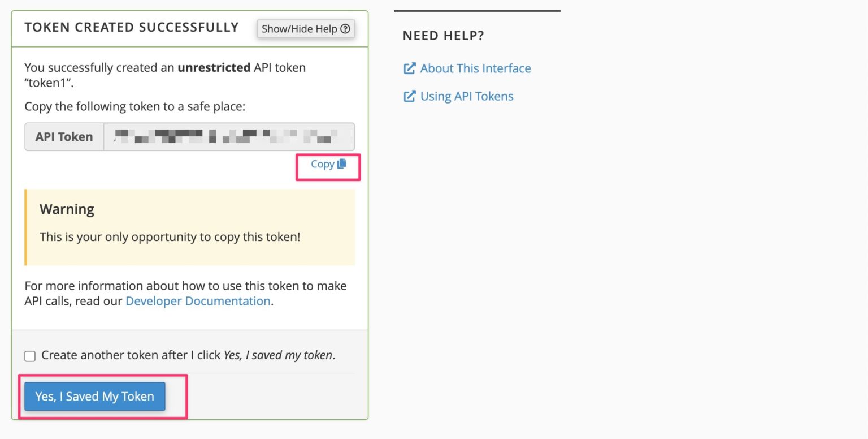Click the question mark help icon
This screenshot has width=868, height=439.
point(345,29)
